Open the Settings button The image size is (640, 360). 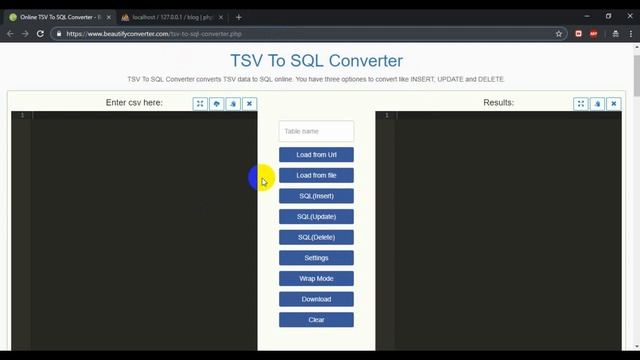tap(316, 258)
